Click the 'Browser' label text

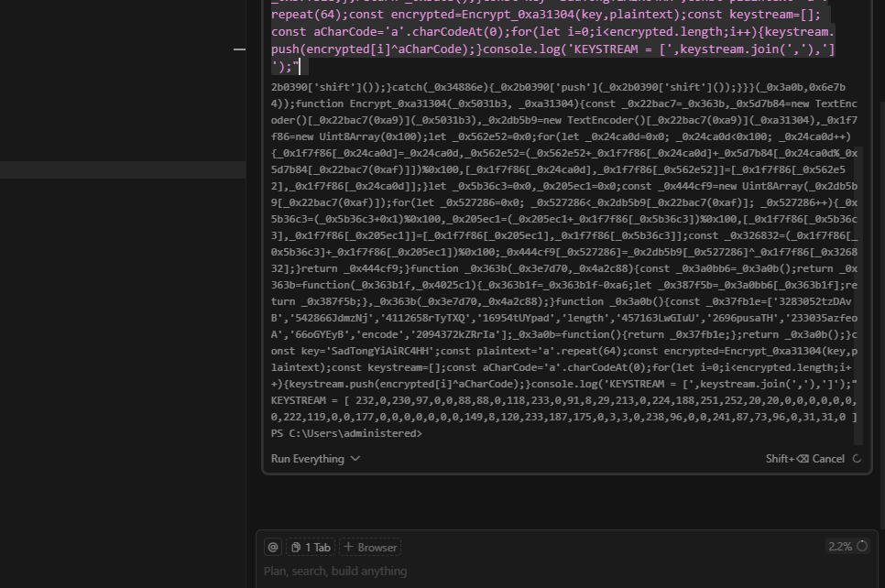click(377, 547)
